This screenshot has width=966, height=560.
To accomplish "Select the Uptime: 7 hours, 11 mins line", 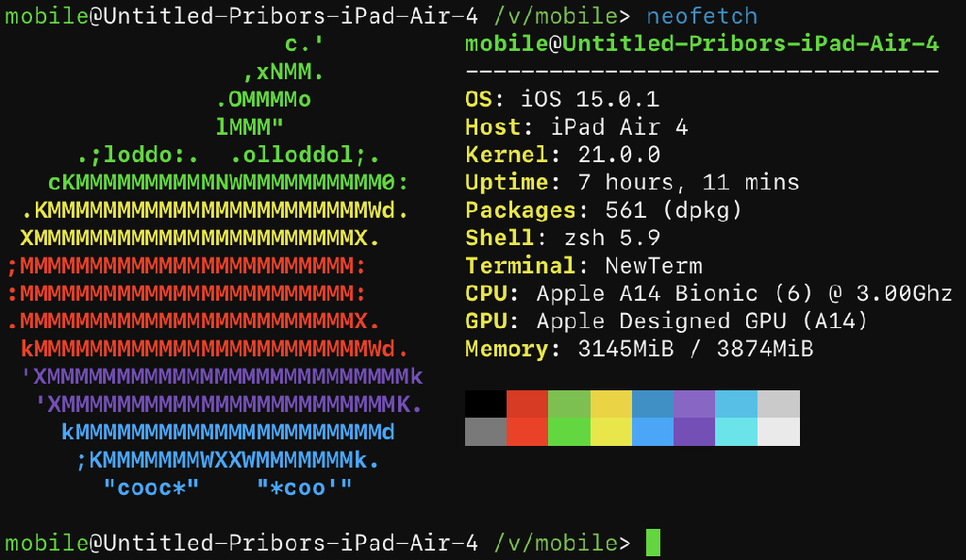I will click(x=632, y=183).
